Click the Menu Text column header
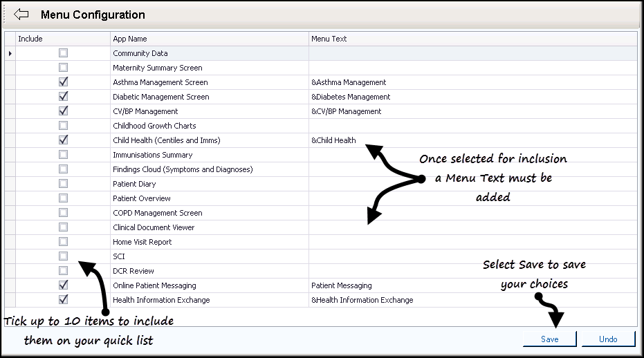 [x=472, y=39]
